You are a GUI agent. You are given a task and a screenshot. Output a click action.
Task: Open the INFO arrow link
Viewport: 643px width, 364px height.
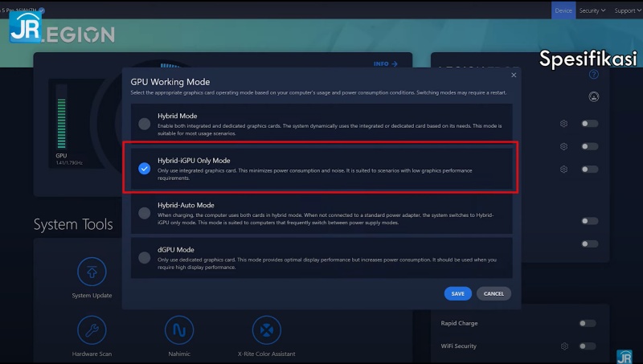386,64
